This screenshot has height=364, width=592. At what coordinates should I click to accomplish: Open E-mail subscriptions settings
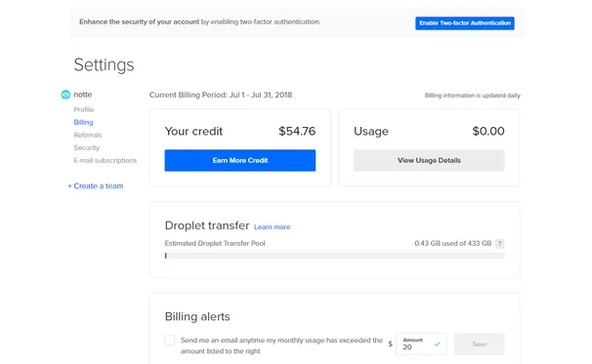pyautogui.click(x=106, y=160)
